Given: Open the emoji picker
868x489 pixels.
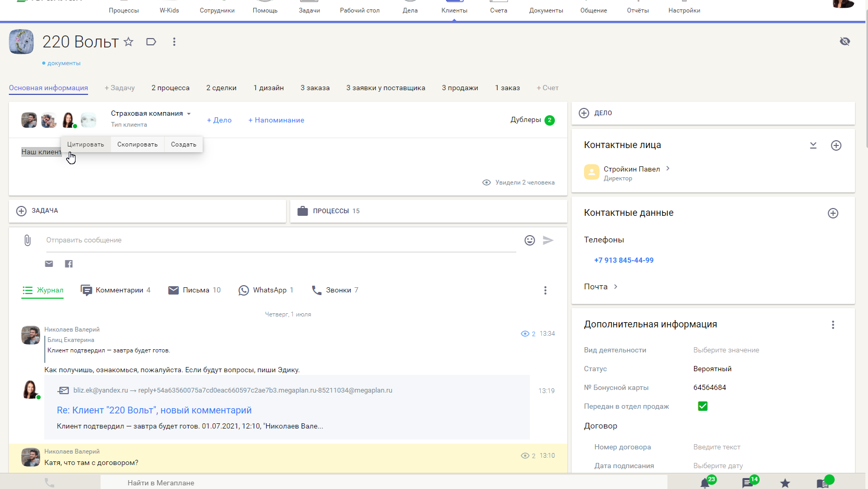Looking at the screenshot, I should 530,240.
